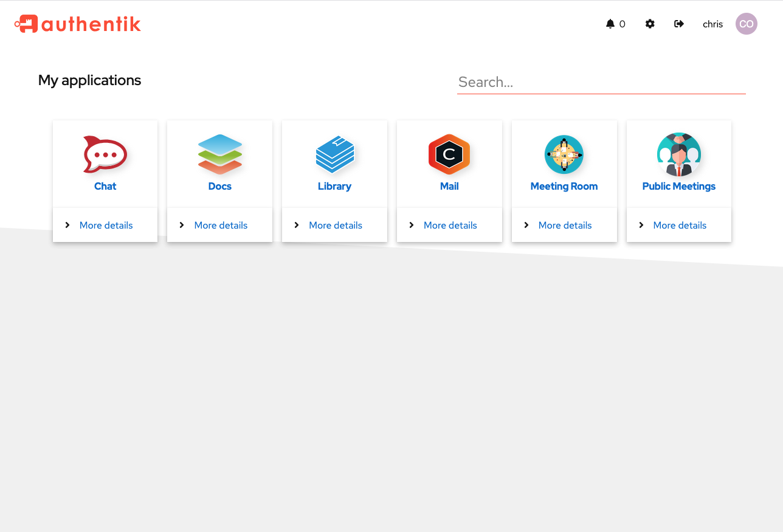Image resolution: width=783 pixels, height=532 pixels.
Task: Click the Meeting Room round table icon
Action: click(564, 154)
